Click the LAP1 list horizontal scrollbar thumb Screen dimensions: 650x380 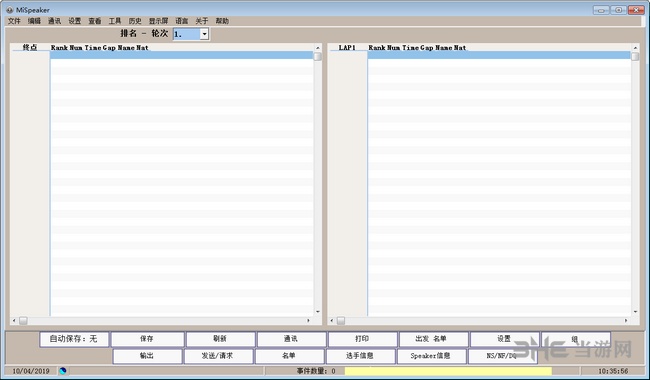point(341,320)
